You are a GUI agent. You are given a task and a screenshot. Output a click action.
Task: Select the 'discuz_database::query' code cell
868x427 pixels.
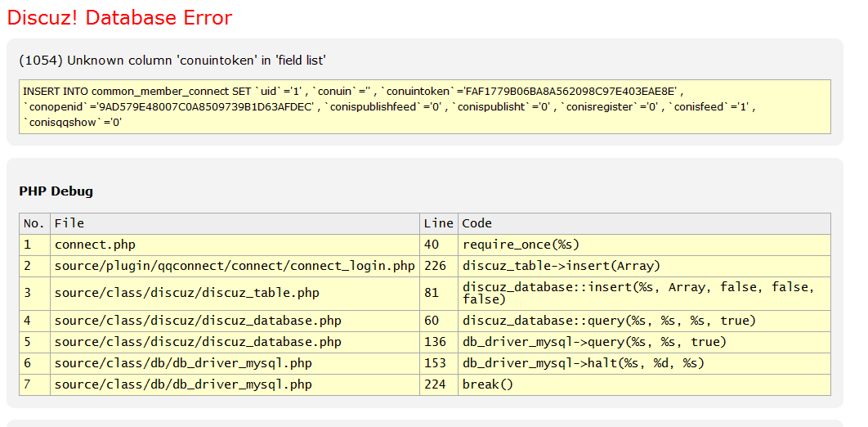[x=644, y=321]
